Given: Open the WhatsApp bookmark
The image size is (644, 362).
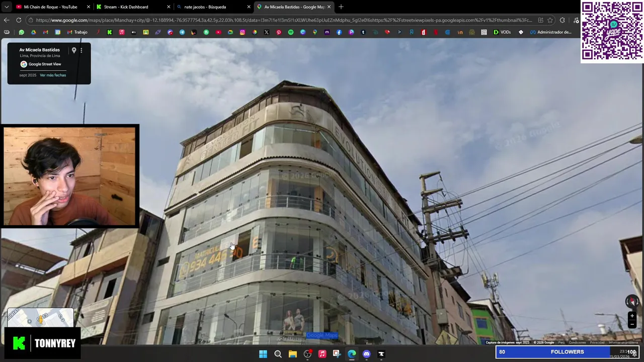Looking at the screenshot, I should tap(21, 32).
